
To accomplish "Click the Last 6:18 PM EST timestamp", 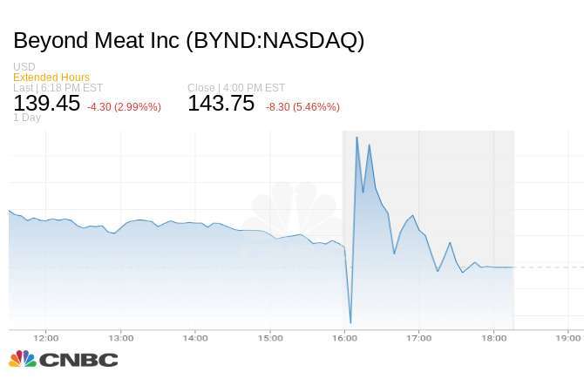I will click(58, 88).
